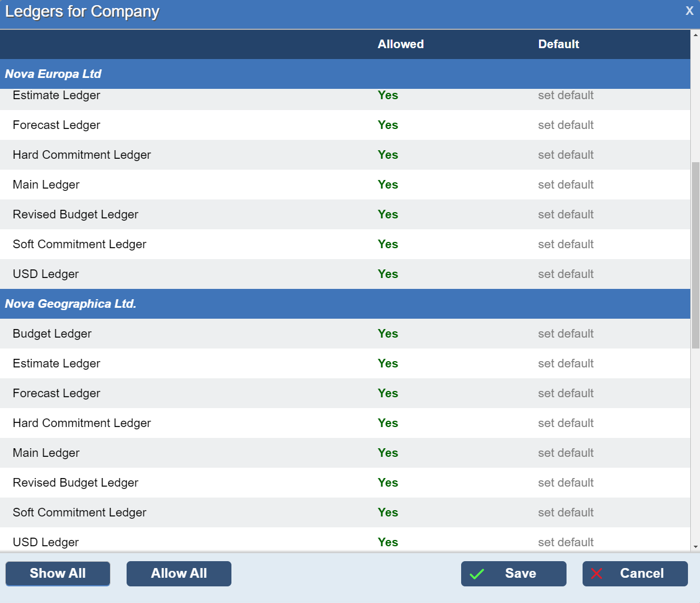The height and width of the screenshot is (603, 700).
Task: Toggle Allowed for Nova Europa USD Ledger
Action: [x=388, y=274]
